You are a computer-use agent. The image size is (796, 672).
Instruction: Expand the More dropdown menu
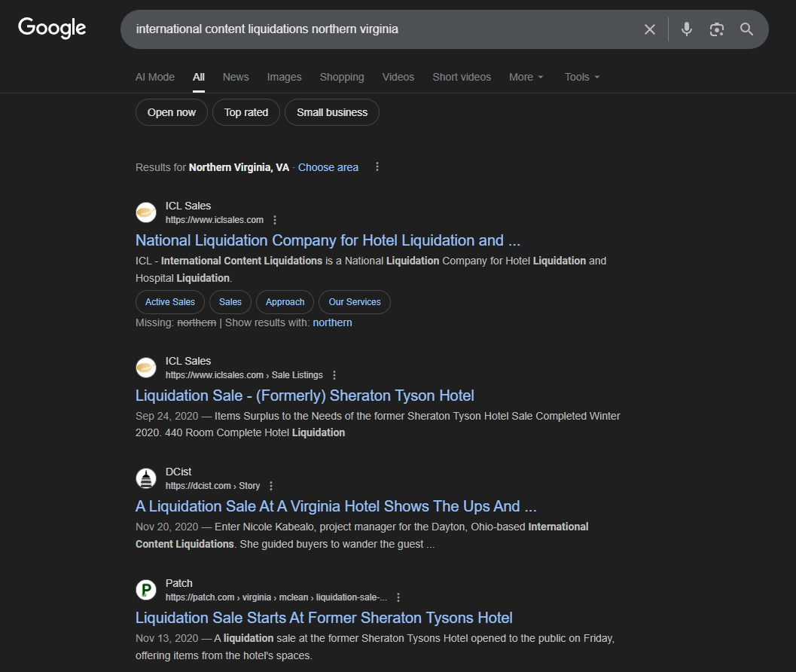(x=526, y=77)
